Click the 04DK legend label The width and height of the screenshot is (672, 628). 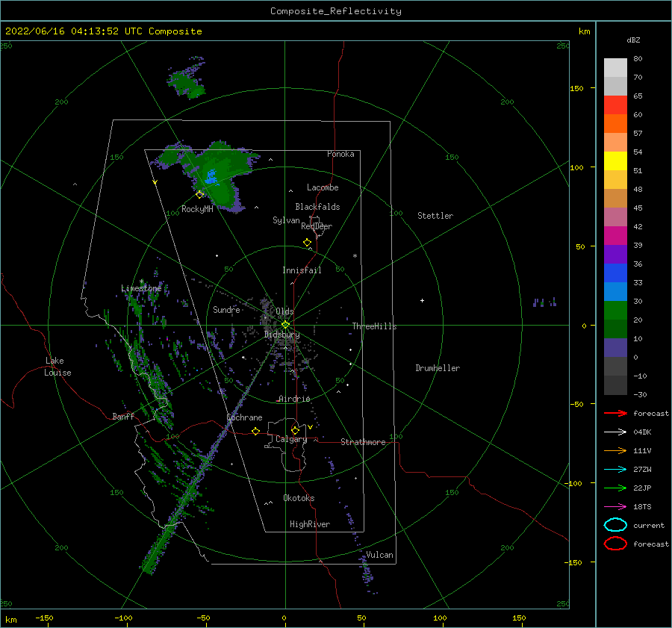point(642,432)
